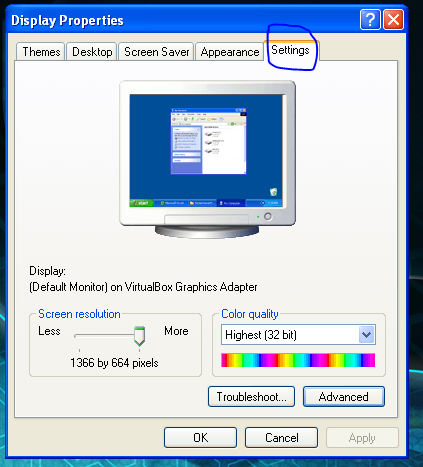
Task: Cancel the Display Properties dialog
Action: tap(281, 437)
